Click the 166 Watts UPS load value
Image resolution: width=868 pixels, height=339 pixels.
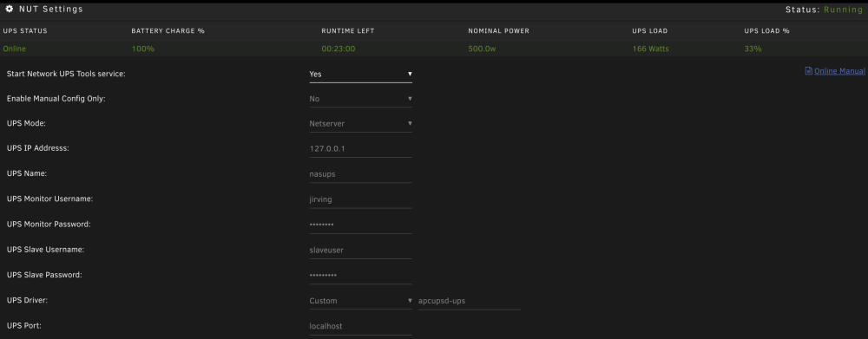click(x=650, y=49)
